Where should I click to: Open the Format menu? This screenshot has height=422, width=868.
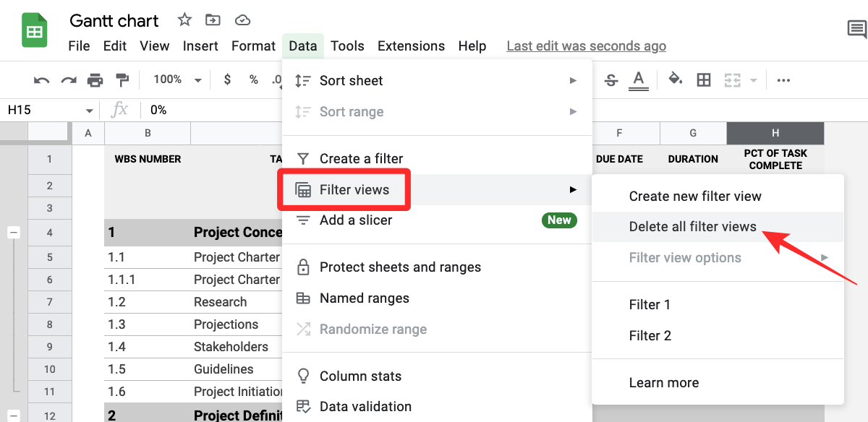[x=253, y=46]
